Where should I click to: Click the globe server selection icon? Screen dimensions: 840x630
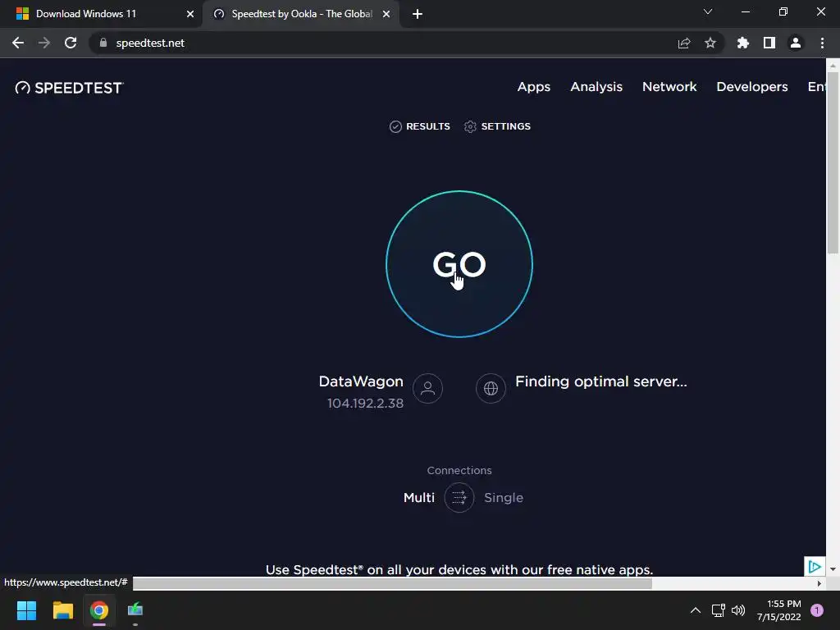click(x=491, y=388)
